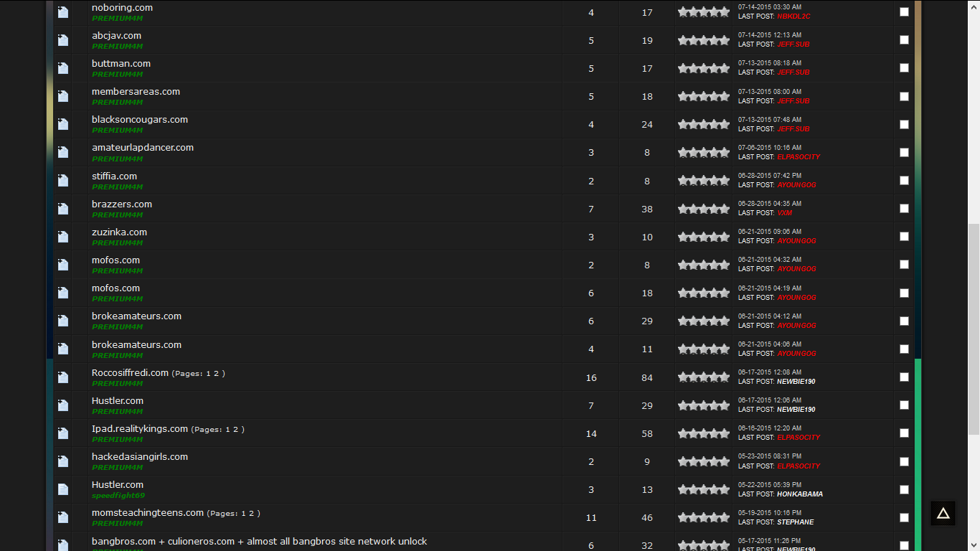Open the noboring.com thread title
Image resolution: width=980 pixels, height=551 pixels.
122,8
